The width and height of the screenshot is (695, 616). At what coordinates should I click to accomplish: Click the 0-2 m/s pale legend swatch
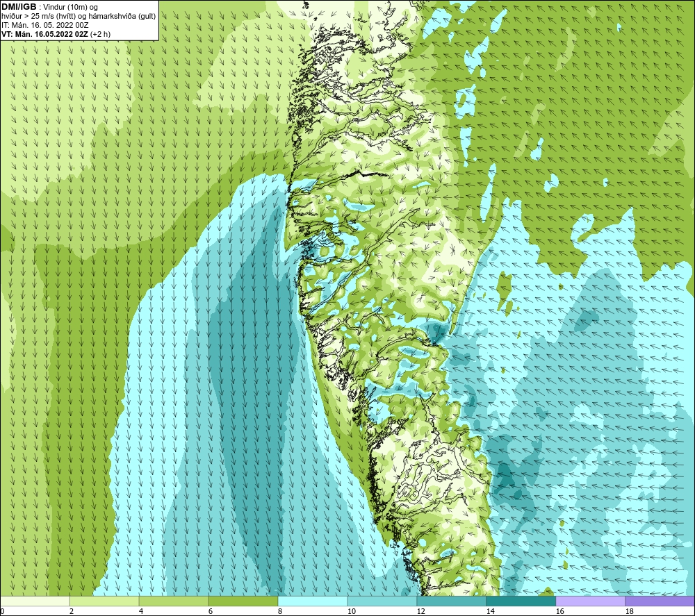point(35,601)
